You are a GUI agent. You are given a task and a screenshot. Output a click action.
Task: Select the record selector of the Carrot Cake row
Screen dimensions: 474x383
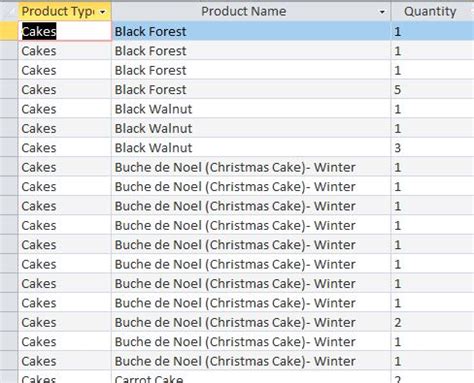point(9,377)
